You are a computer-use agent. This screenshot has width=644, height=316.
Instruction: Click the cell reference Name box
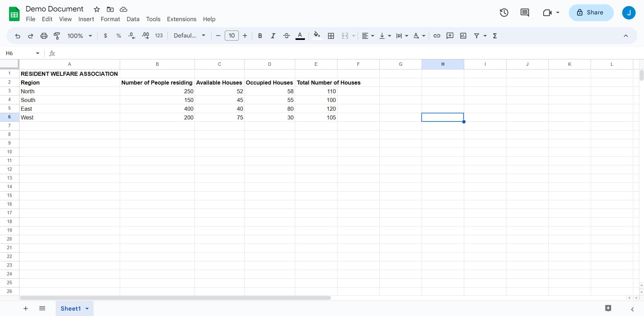(20, 53)
